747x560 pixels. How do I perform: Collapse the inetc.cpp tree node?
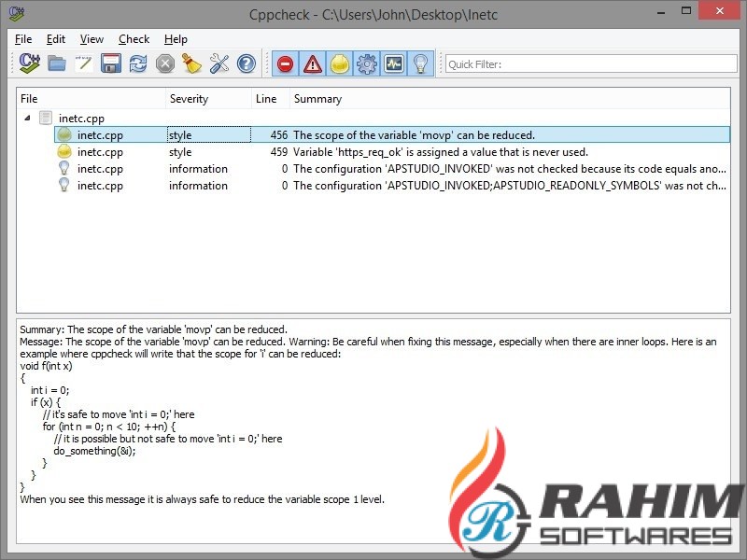click(x=28, y=118)
